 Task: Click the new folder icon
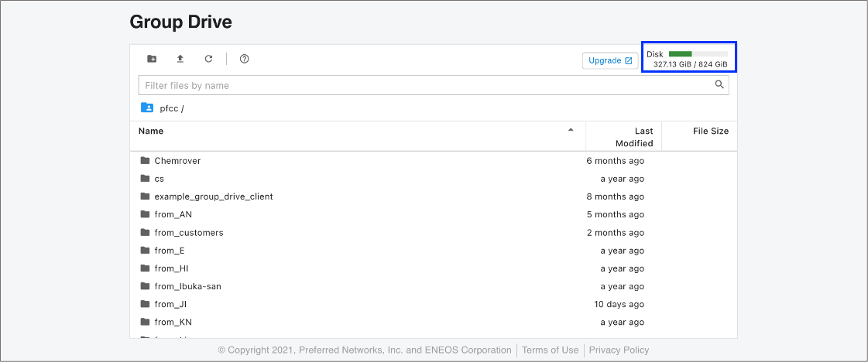click(152, 59)
